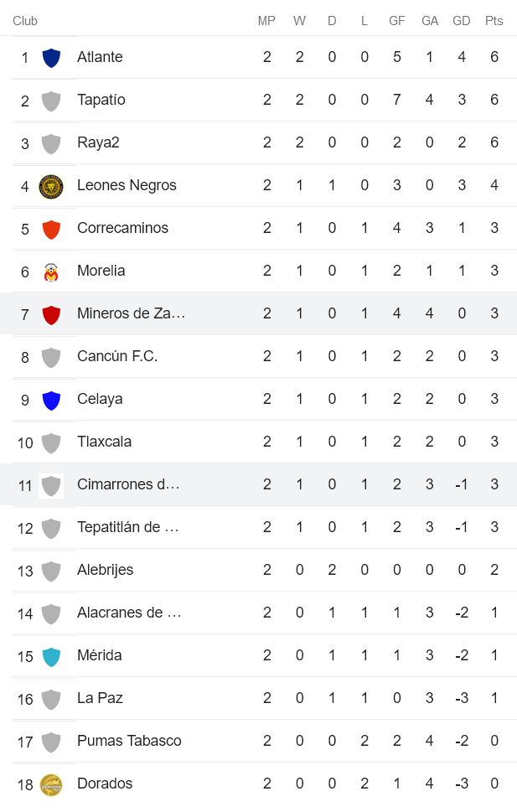Select the Tlaxcala team name
Screen dimensions: 517x812
coord(104,442)
